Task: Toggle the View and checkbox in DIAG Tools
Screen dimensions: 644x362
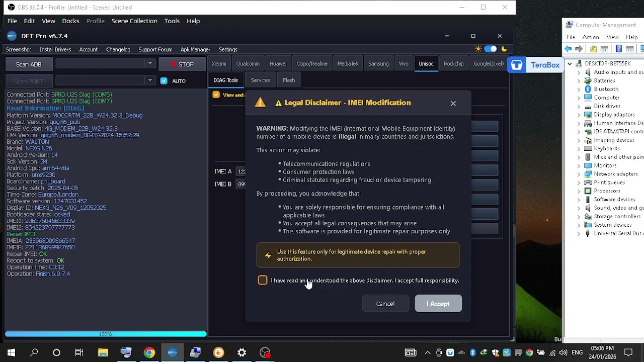Action: 216,95
